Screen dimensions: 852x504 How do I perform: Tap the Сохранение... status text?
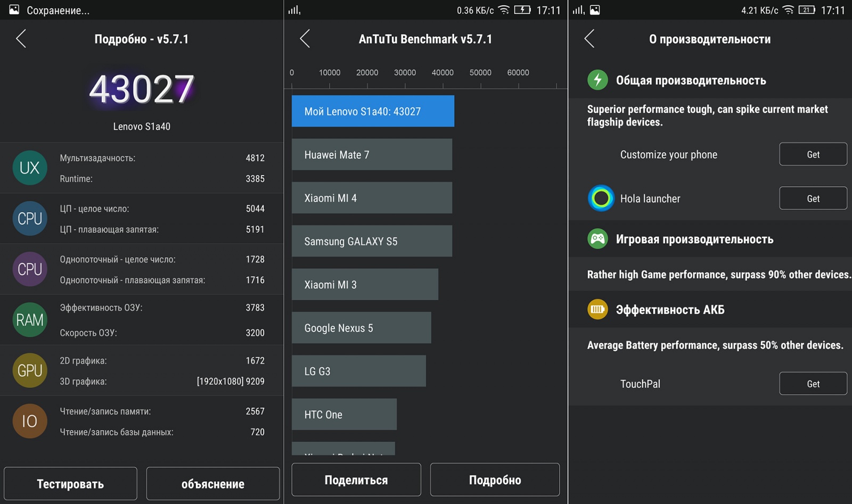58,10
